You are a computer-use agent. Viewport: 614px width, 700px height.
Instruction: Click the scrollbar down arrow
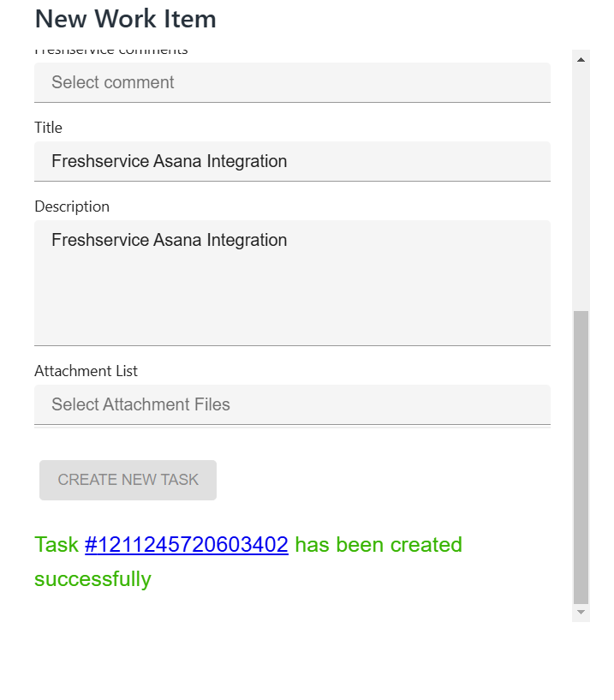point(581,612)
